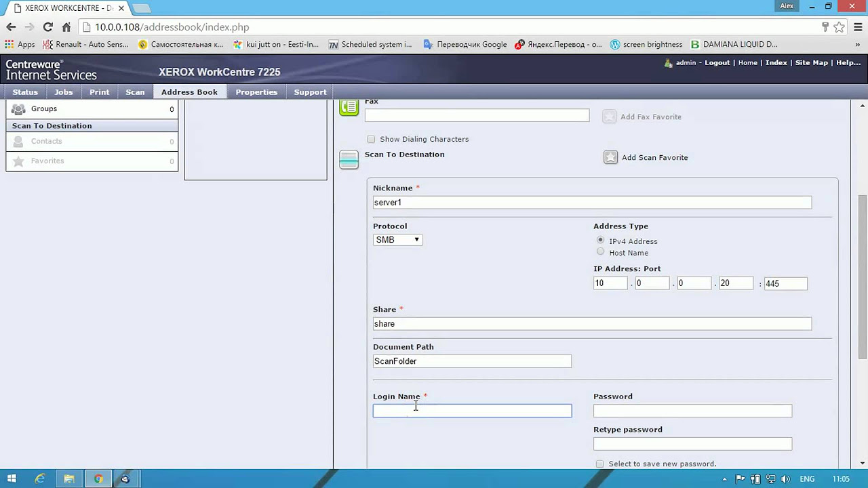Click the port field showing 445
The width and height of the screenshot is (868, 488).
click(785, 283)
